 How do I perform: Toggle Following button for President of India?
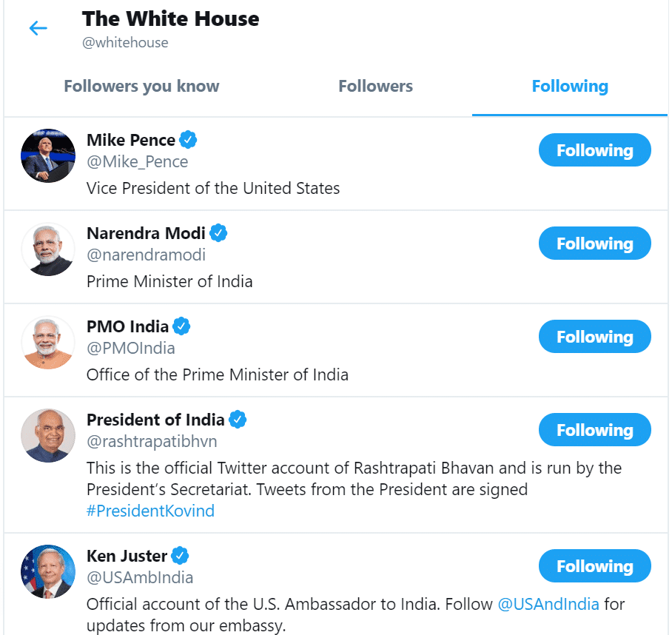[x=594, y=431]
